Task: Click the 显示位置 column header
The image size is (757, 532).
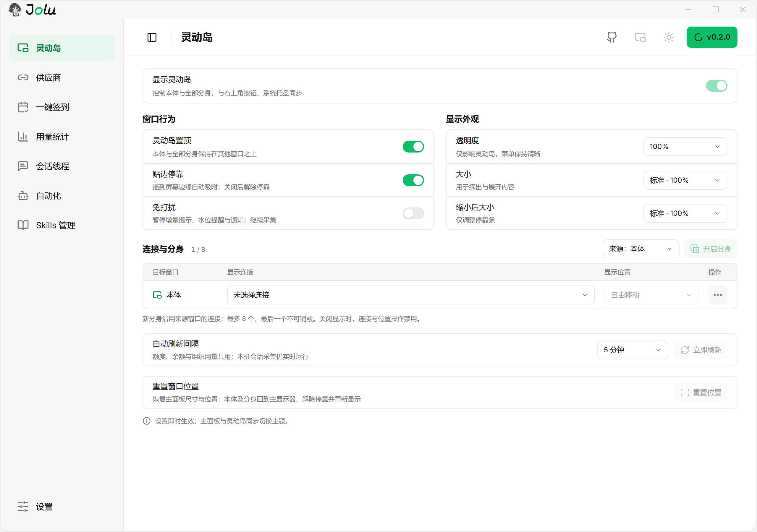Action: [617, 272]
